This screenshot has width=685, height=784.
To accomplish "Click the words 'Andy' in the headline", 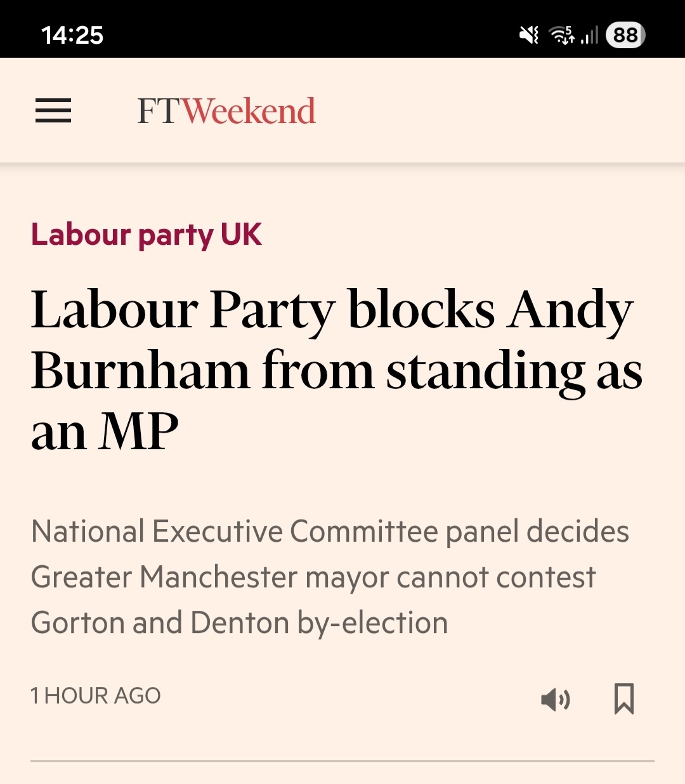I will point(571,311).
